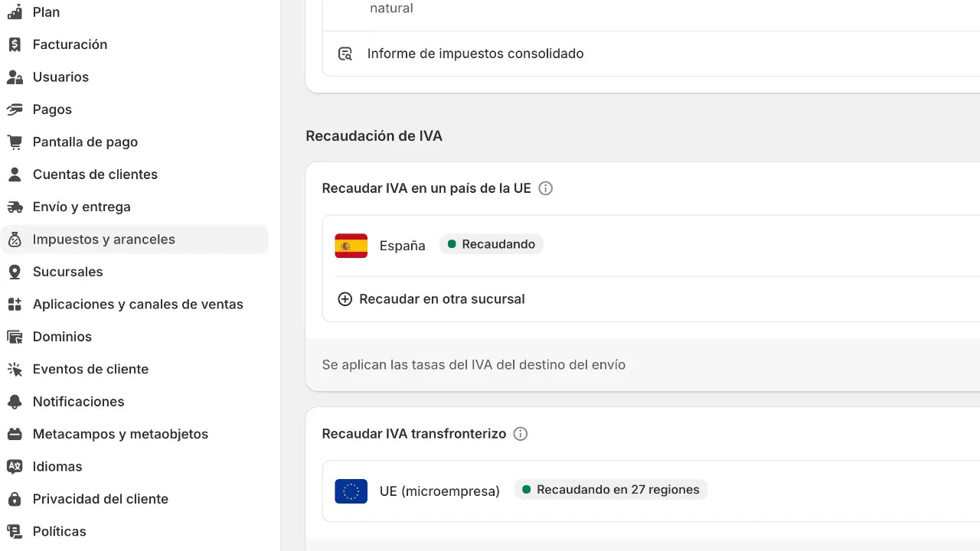Viewport: 980px width, 551px height.
Task: Select Impuestos y aranceles in the sidebar
Action: pyautogui.click(x=103, y=239)
